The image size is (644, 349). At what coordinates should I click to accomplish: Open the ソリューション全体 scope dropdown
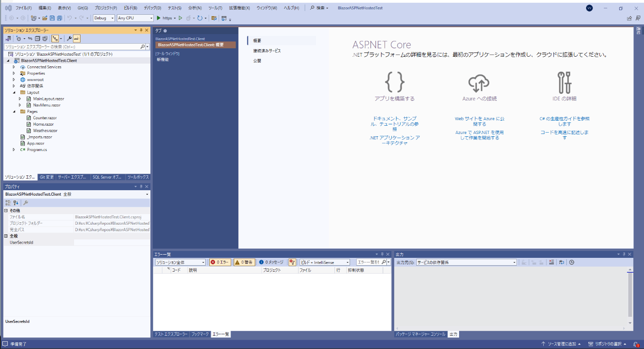coord(180,262)
